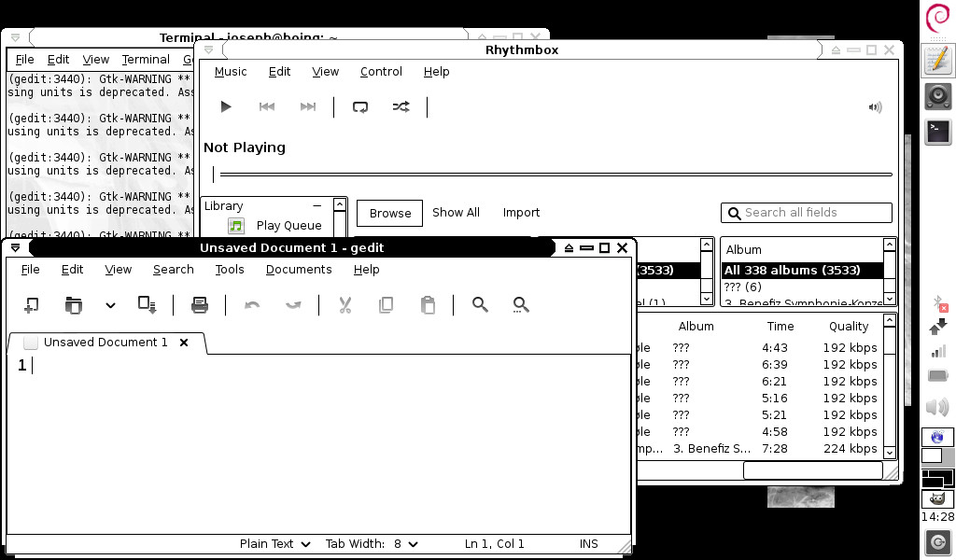Select the Unsaved Document 1 tab
The width and height of the screenshot is (956, 560).
coord(105,343)
